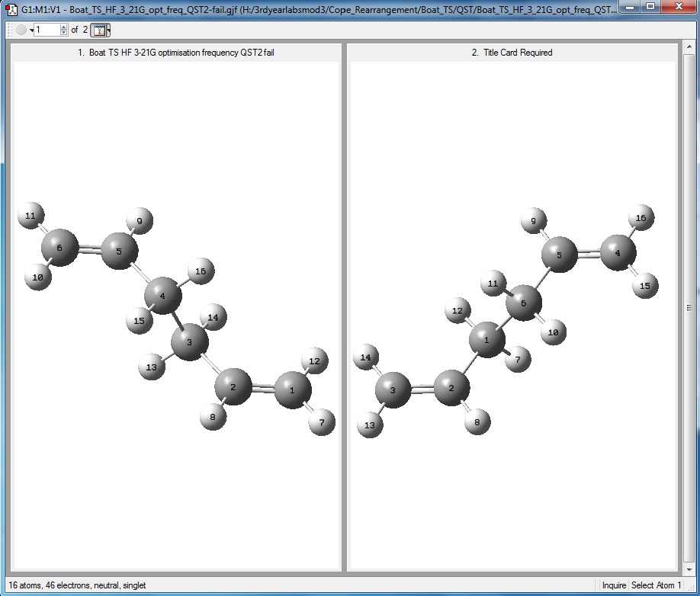700x596 pixels.
Task: Select carbon atom 4 in the right molecule panel
Action: [618, 252]
